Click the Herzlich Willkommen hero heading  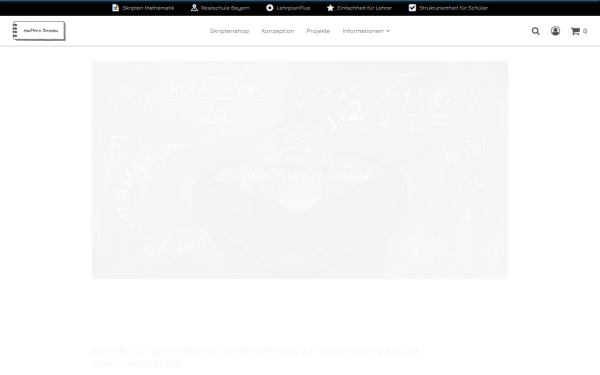coord(300,176)
